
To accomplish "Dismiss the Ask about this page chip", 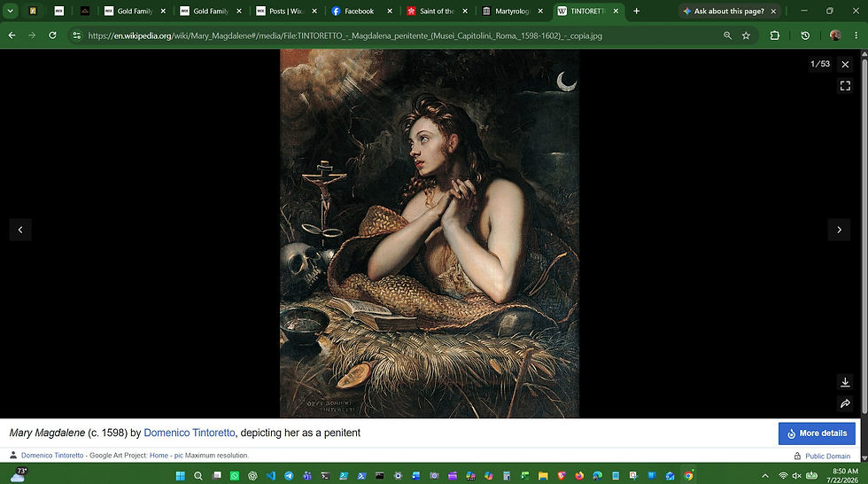I will (x=773, y=11).
